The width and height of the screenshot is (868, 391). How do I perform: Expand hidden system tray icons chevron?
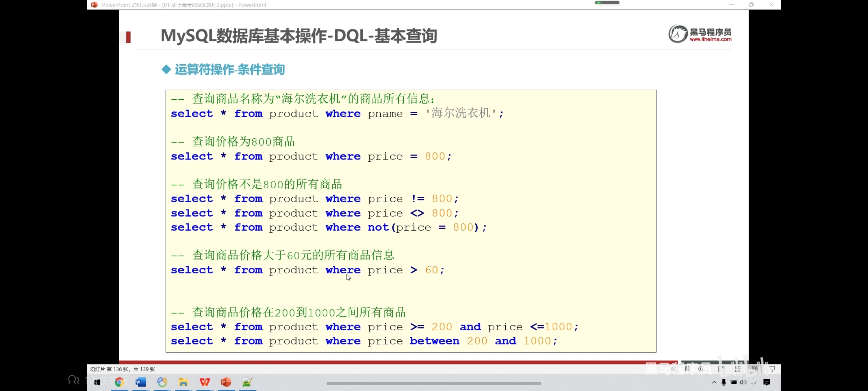(x=714, y=382)
